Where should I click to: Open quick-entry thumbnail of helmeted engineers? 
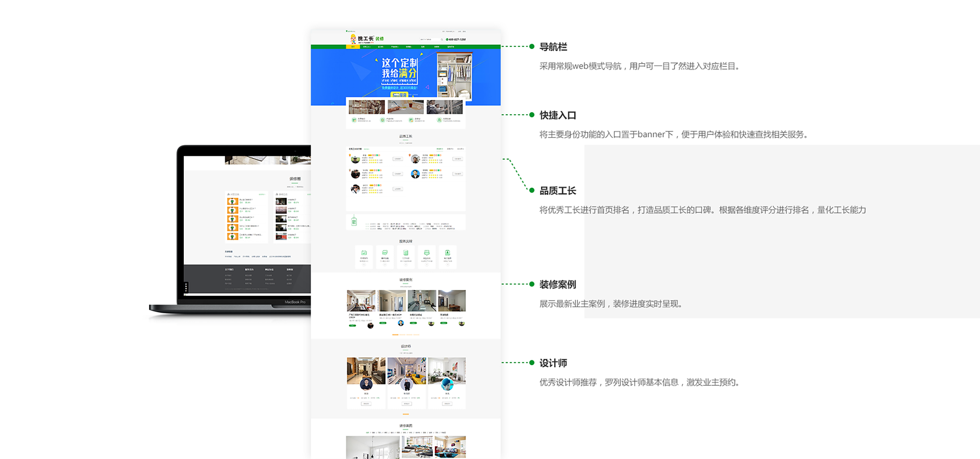[x=445, y=107]
